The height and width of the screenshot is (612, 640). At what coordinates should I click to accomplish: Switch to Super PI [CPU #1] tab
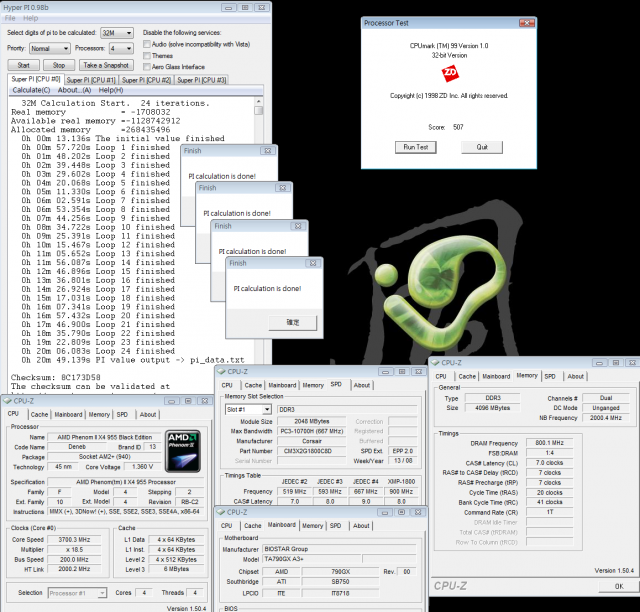[x=91, y=80]
